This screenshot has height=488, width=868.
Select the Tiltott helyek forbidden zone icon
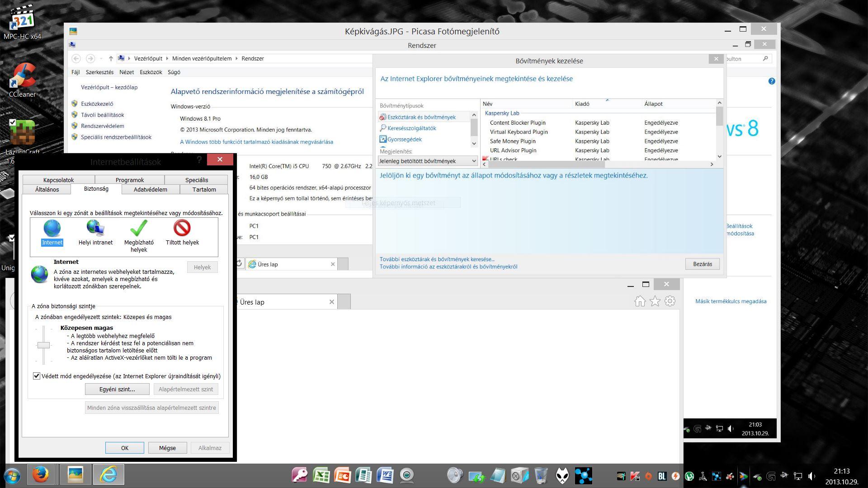coord(182,229)
